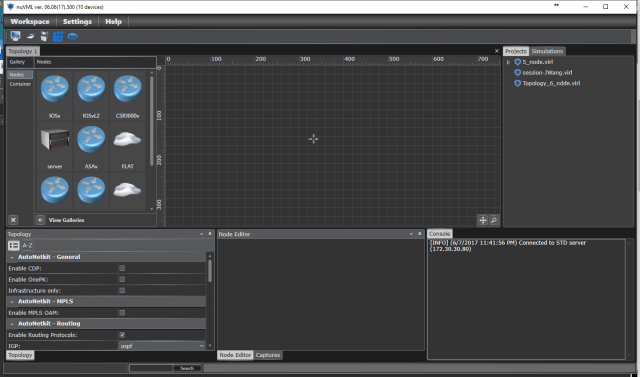Click the Search button in status bar
Screen dimensions: 640x377
pos(187,368)
